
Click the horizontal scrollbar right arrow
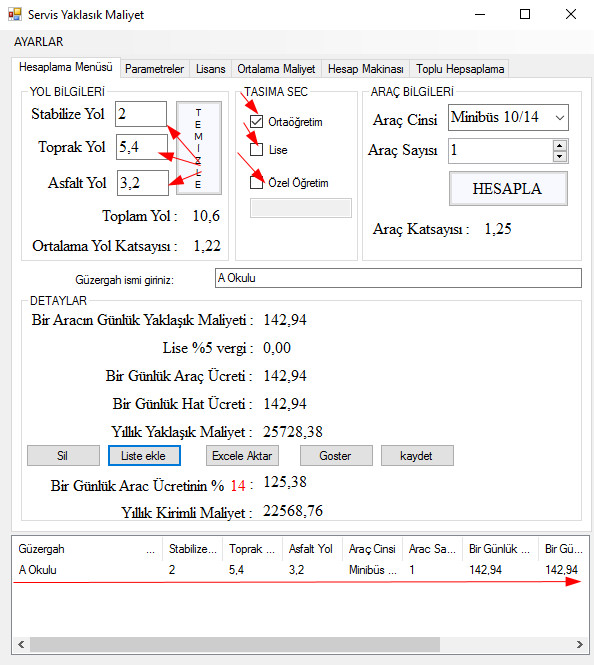click(580, 645)
